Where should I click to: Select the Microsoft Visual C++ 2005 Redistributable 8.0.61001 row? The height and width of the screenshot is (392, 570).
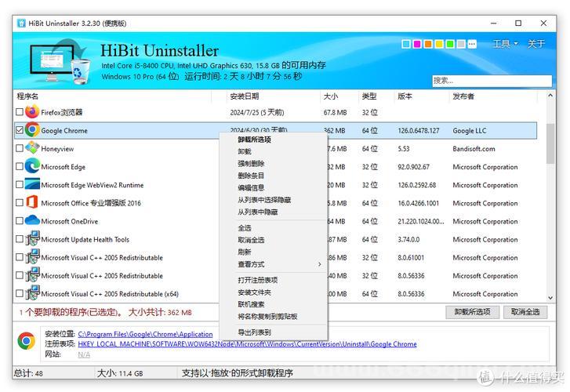point(276,257)
